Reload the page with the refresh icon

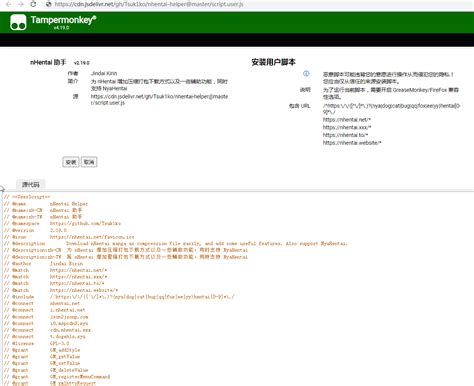(33, 4)
